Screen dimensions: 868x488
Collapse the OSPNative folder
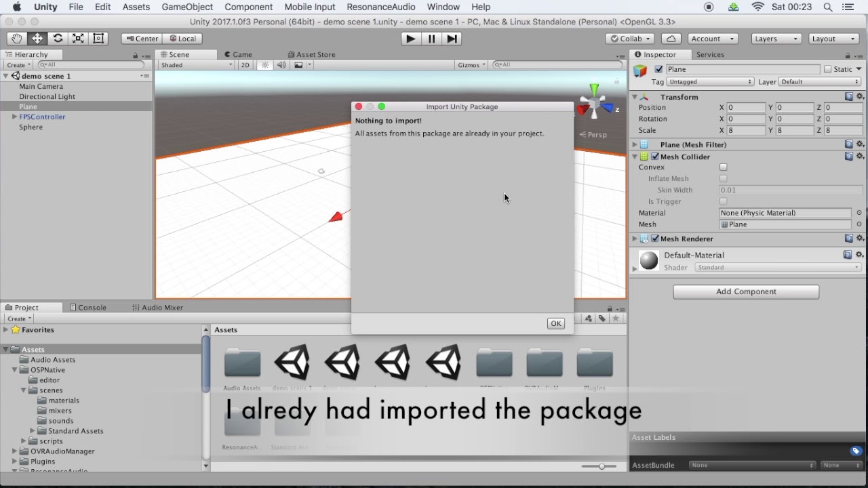[14, 370]
